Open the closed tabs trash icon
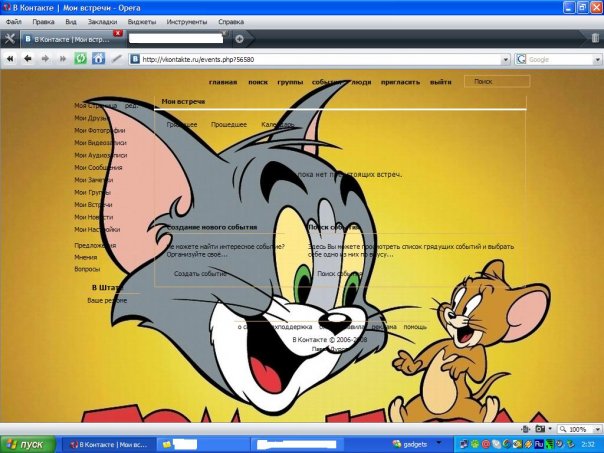Image resolution: width=604 pixels, height=453 pixels. (595, 38)
